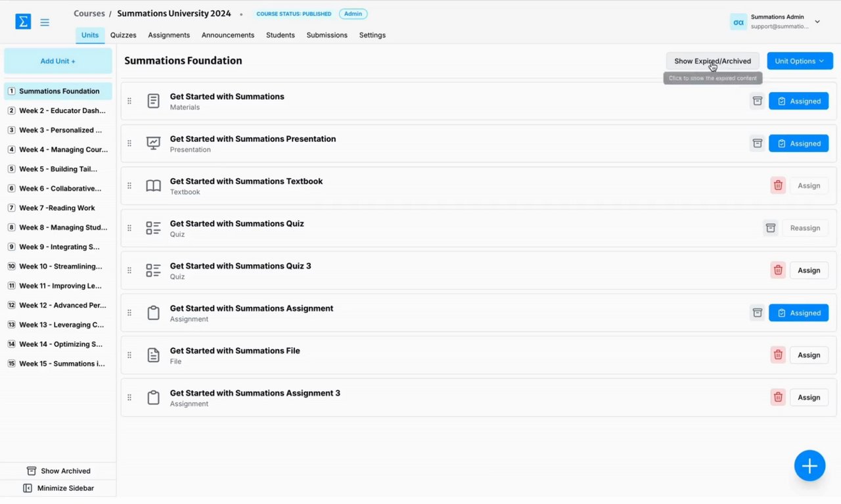841x504 pixels.
Task: Open the hamburger menu icon
Action: click(45, 22)
